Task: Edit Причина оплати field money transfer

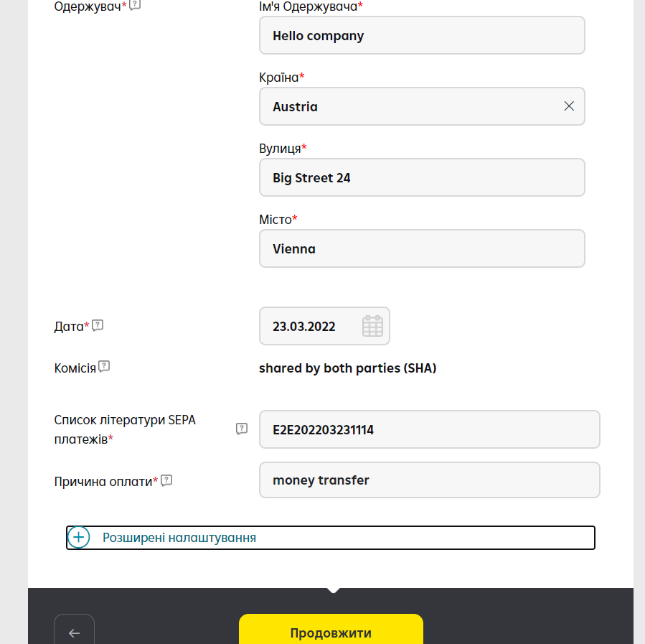Action: 430,480
